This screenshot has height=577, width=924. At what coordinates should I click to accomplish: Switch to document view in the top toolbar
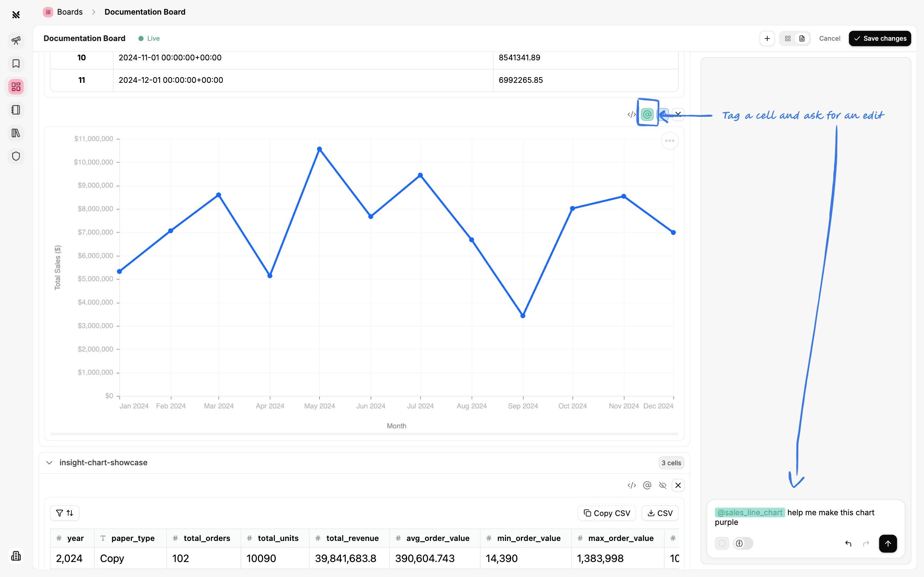[802, 38]
